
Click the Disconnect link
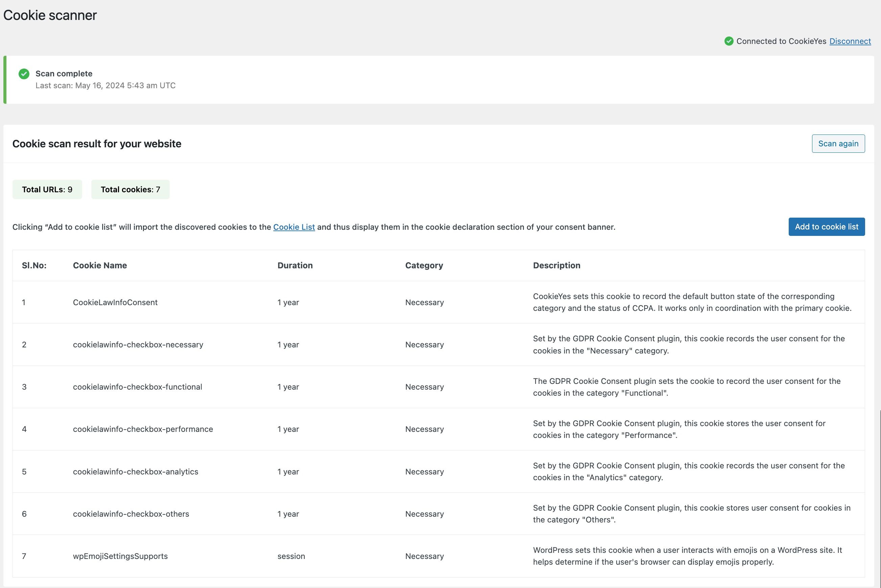coord(850,41)
